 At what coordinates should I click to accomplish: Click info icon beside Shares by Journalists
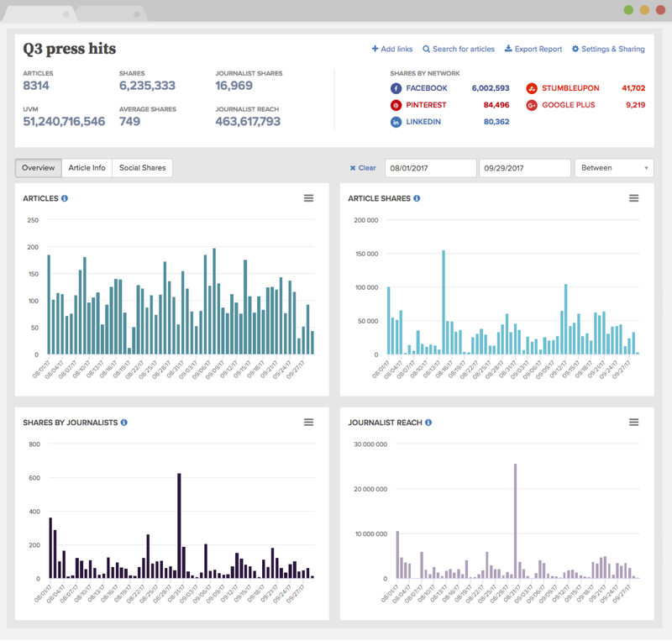[x=123, y=423]
